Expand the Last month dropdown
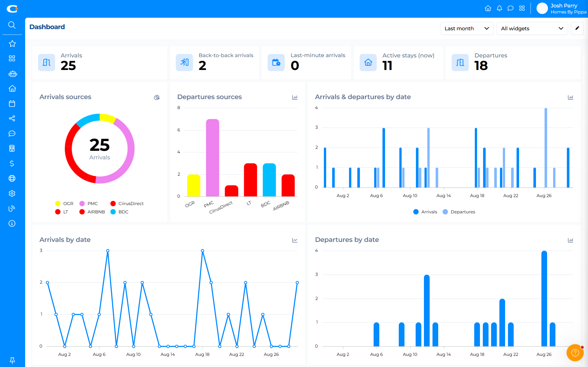The image size is (588, 367). tap(467, 29)
